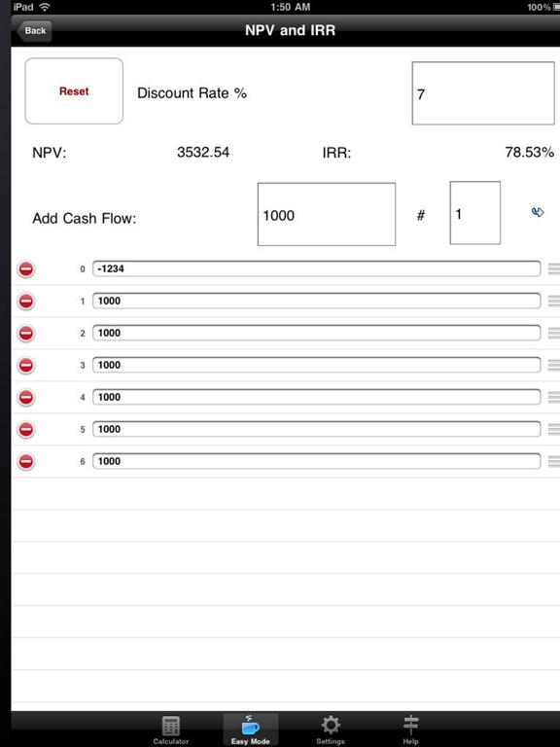The height and width of the screenshot is (747, 560).
Task: Select reorder handle for row 3
Action: point(554,366)
